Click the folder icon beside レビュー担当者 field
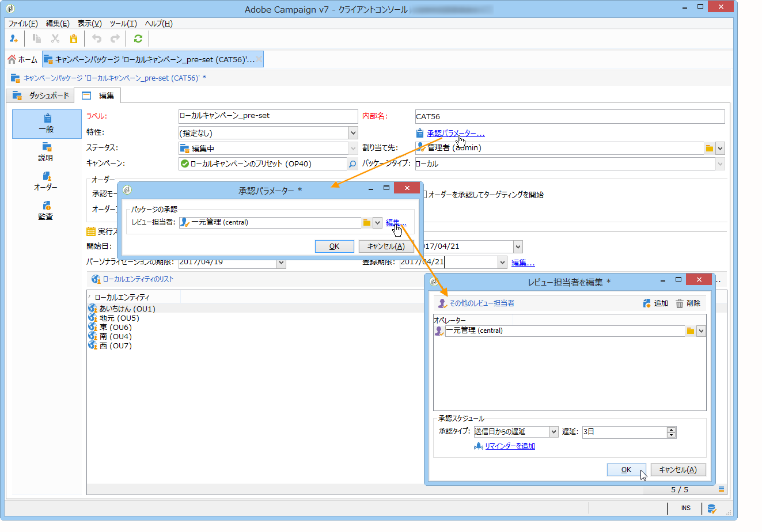762x532 pixels. point(366,223)
